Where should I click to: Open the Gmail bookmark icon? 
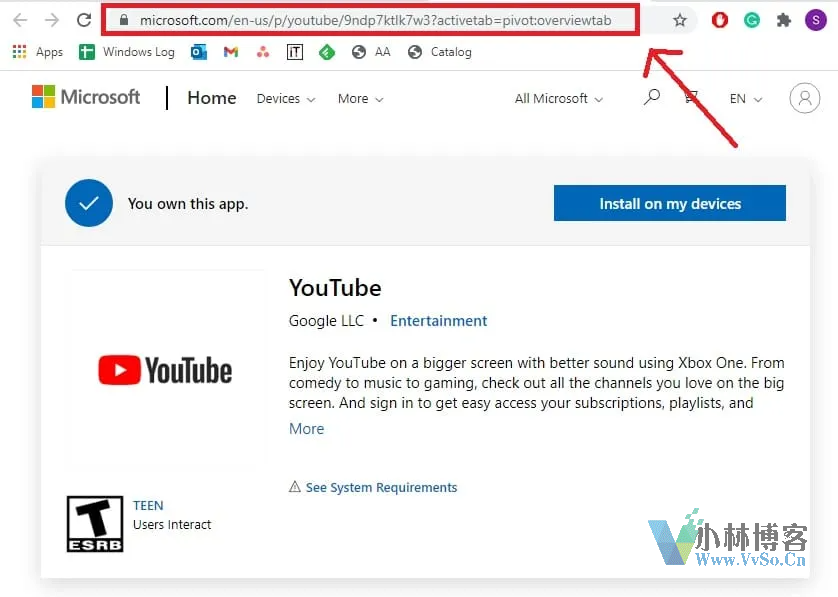(x=231, y=52)
